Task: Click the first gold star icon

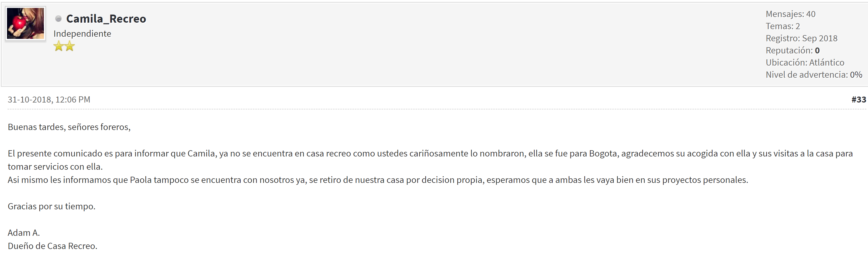Action: click(x=59, y=46)
